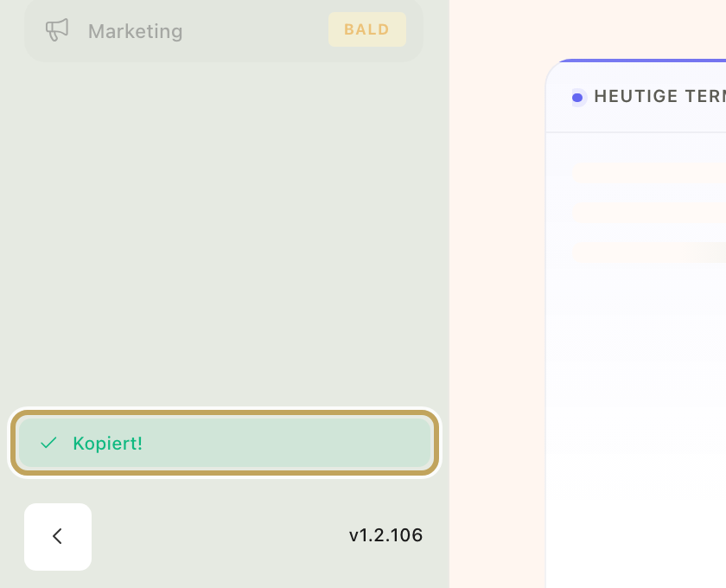
Task: Open the Marketing sidebar item
Action: (224, 31)
